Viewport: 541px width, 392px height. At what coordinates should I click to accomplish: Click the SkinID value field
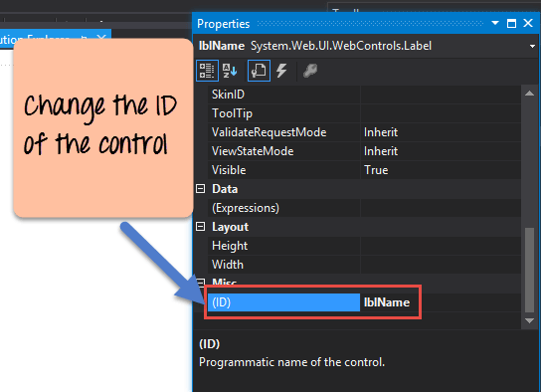[x=441, y=95]
